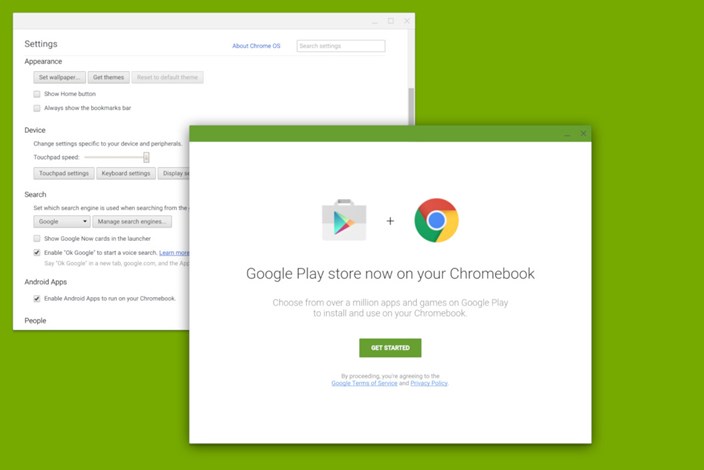Click the green GET STARTED button
This screenshot has height=470, width=704.
[390, 348]
